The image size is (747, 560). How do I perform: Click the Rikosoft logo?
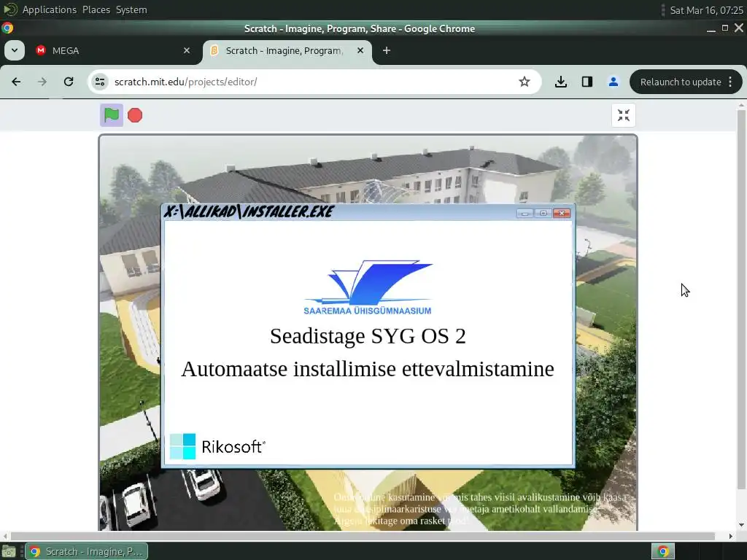pyautogui.click(x=217, y=446)
